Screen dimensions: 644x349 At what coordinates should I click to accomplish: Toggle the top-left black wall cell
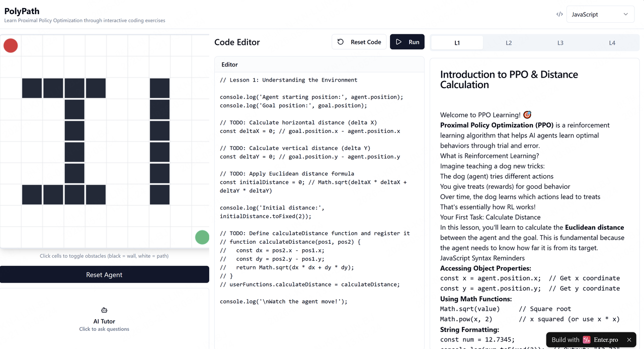32,88
